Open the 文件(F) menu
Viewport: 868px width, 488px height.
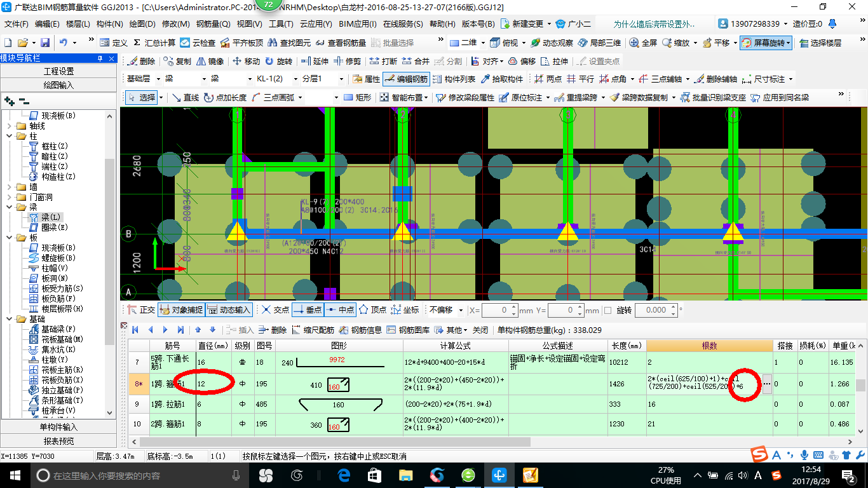pos(17,24)
